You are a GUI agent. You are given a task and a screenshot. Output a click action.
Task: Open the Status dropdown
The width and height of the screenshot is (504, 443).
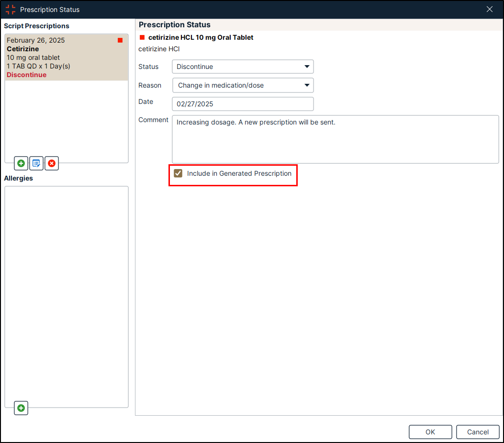click(243, 67)
